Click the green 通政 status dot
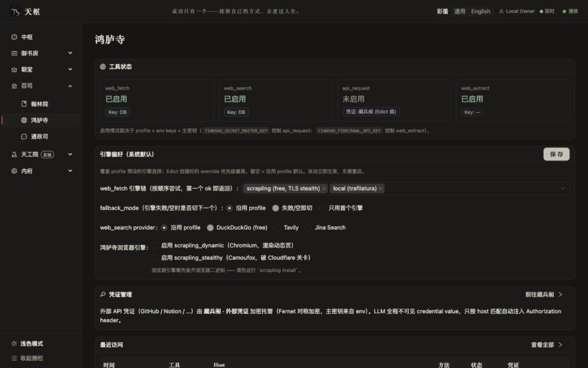 [564, 11]
